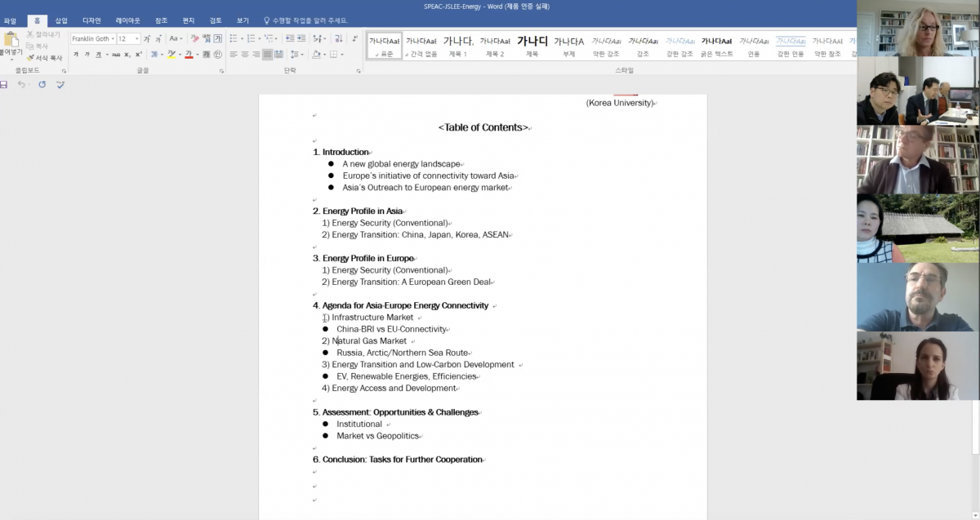This screenshot has height=520, width=980.
Task: Click the clear formatting eraser icon
Action: point(194,38)
